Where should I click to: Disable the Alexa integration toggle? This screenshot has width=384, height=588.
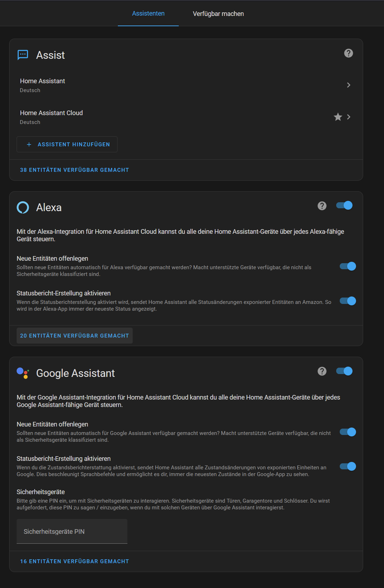click(345, 205)
